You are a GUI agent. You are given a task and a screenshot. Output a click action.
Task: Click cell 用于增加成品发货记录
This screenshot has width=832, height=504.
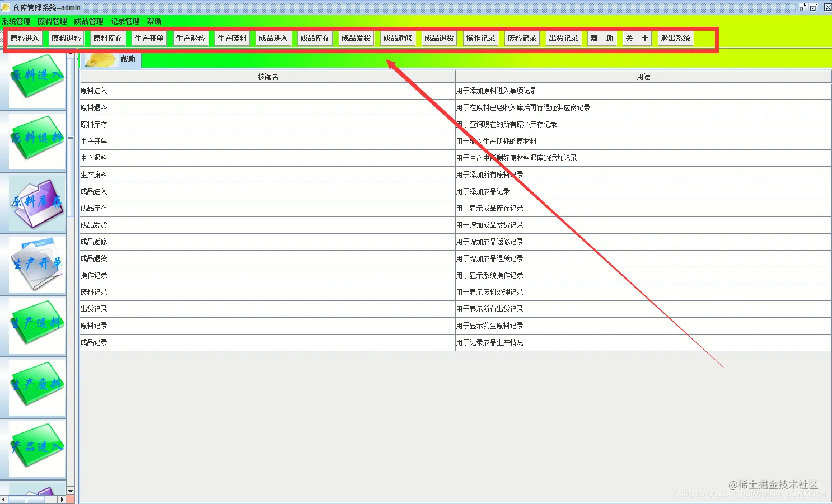pyautogui.click(x=643, y=225)
